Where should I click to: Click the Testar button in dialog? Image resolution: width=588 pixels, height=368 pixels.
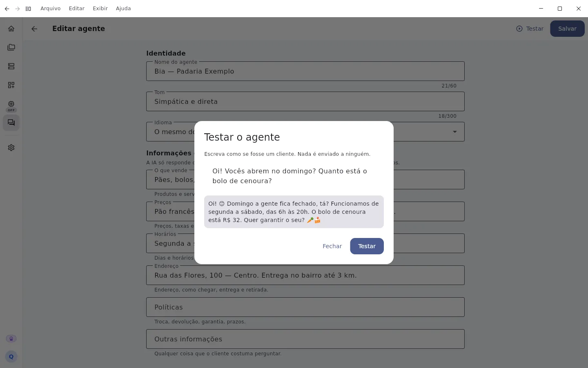367,246
